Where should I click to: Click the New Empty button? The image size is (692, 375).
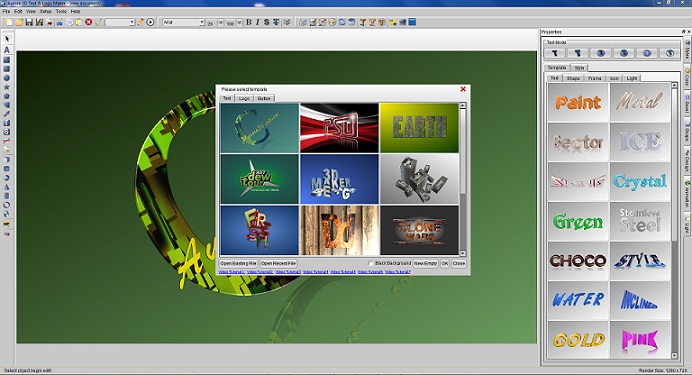(425, 263)
